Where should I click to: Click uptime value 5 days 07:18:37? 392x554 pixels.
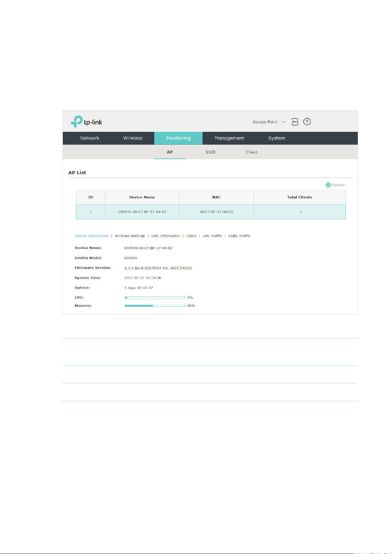138,288
